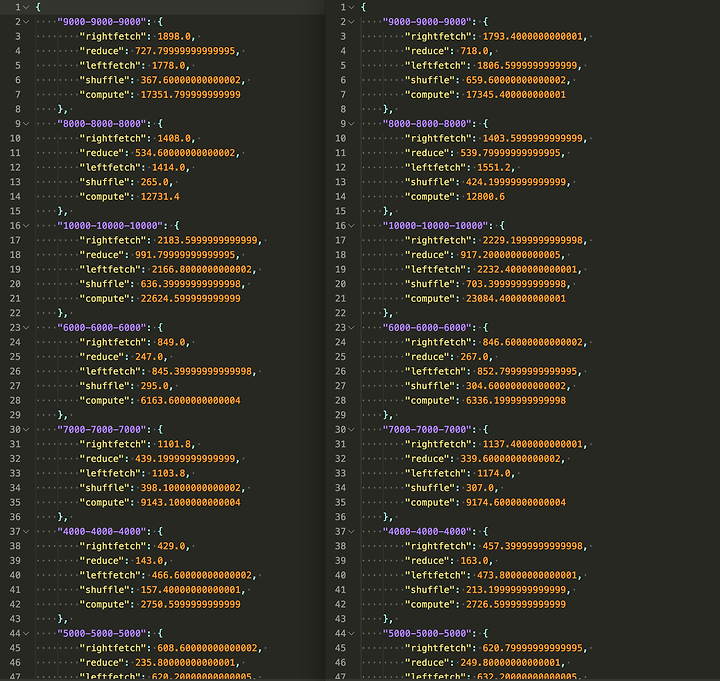This screenshot has width=720, height=681.
Task: Click the rightfetch value 1101.8
Action: point(174,444)
